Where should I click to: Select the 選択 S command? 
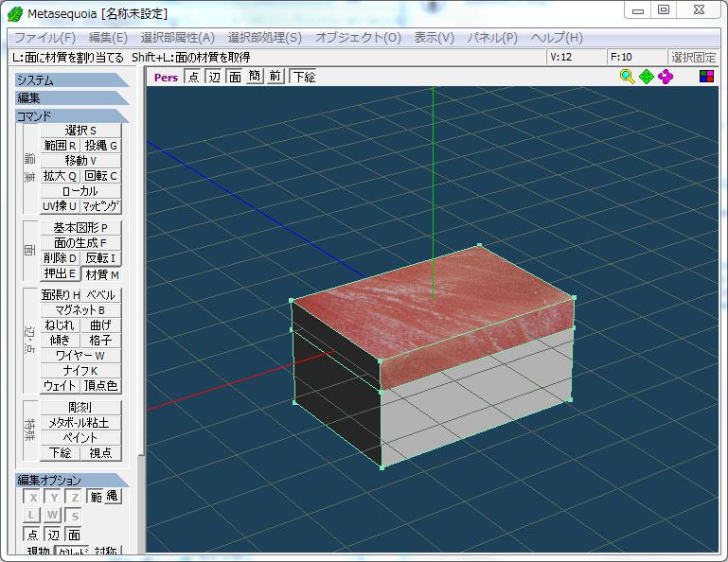(80, 131)
